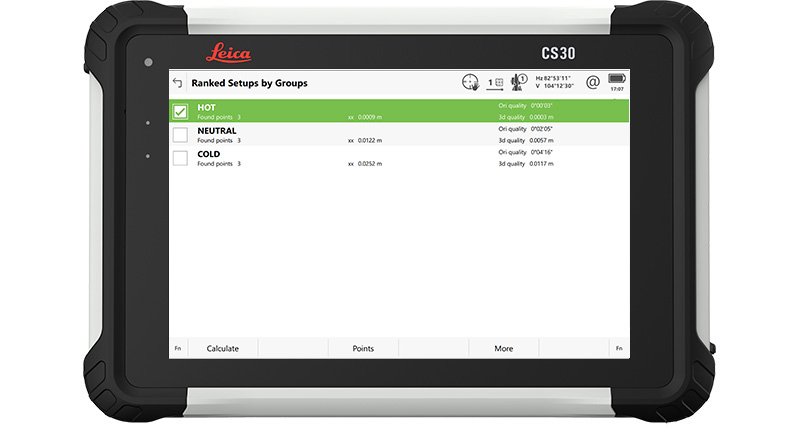The image size is (800, 428).
Task: Expand the More softkey options
Action: tap(503, 348)
